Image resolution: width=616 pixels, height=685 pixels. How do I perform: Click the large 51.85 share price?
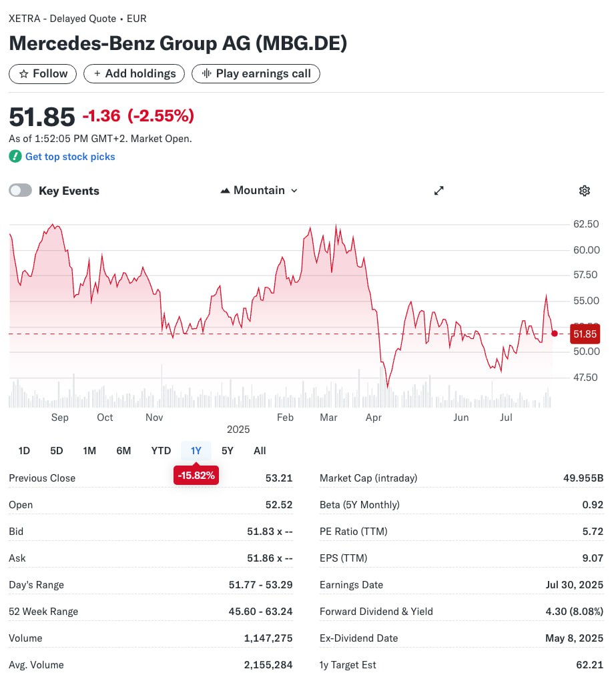[x=42, y=117]
